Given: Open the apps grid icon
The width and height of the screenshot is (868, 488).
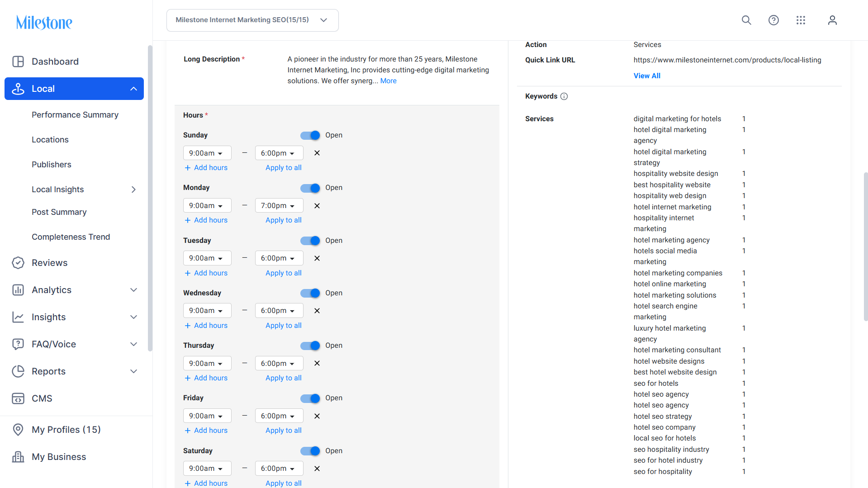Looking at the screenshot, I should [x=801, y=20].
